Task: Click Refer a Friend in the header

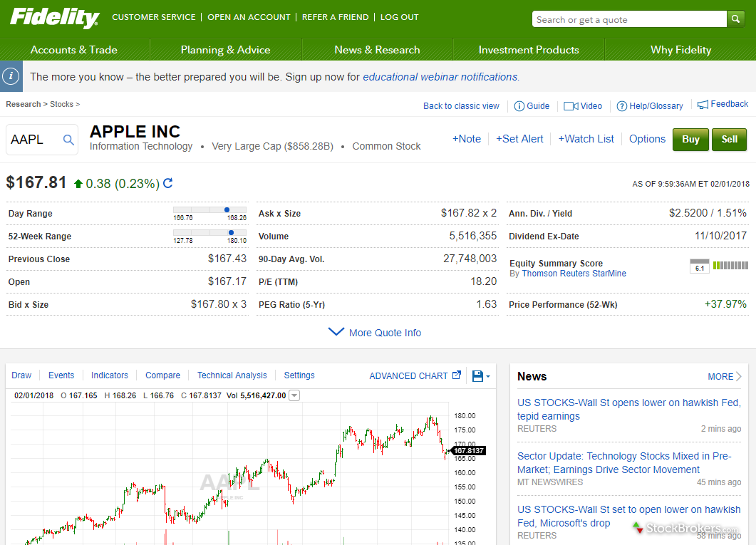Action: (x=335, y=17)
